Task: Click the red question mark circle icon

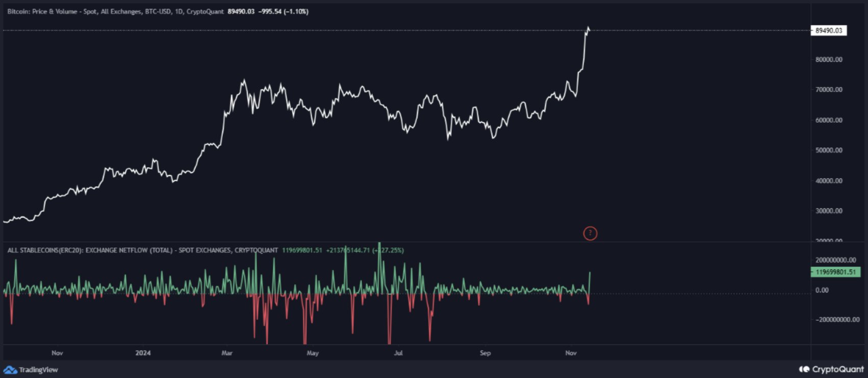Action: (x=590, y=233)
